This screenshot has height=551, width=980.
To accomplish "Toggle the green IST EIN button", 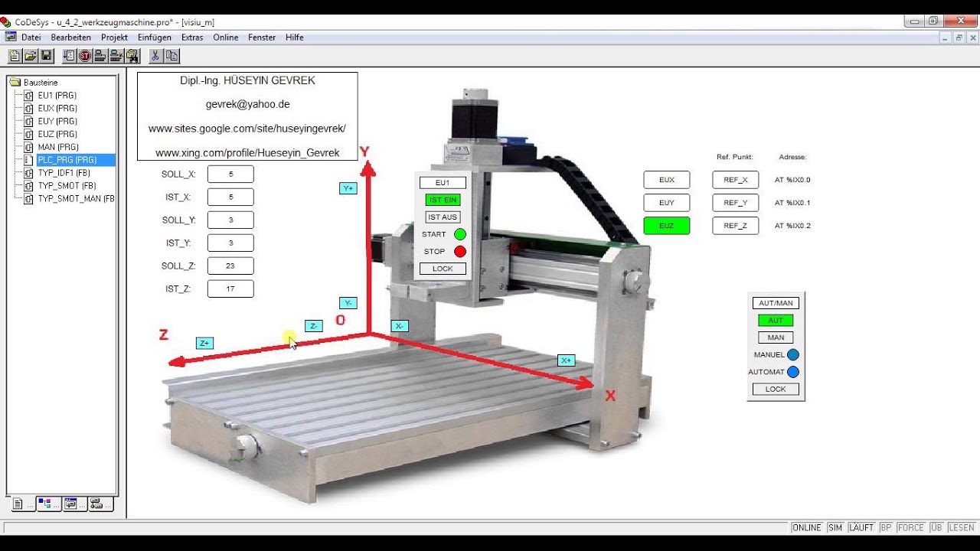I will 443,200.
